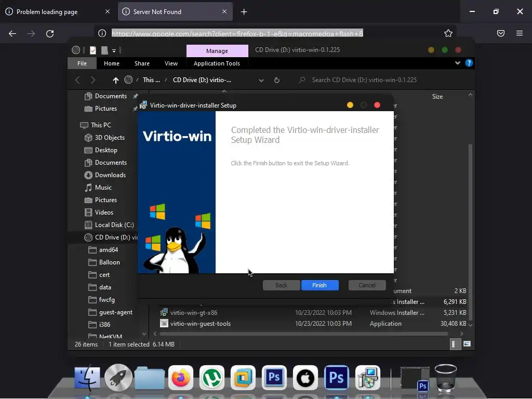Open the Pocket save icon in Firefox

(501, 33)
